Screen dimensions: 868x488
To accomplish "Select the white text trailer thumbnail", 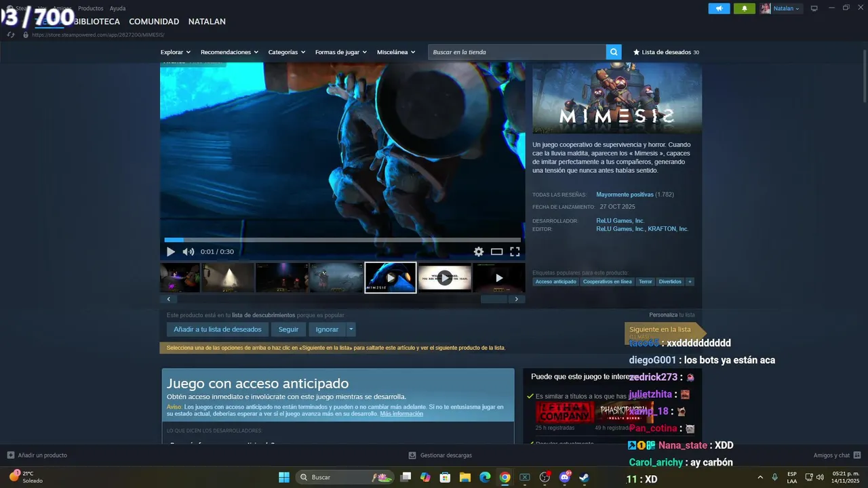I will coord(444,278).
